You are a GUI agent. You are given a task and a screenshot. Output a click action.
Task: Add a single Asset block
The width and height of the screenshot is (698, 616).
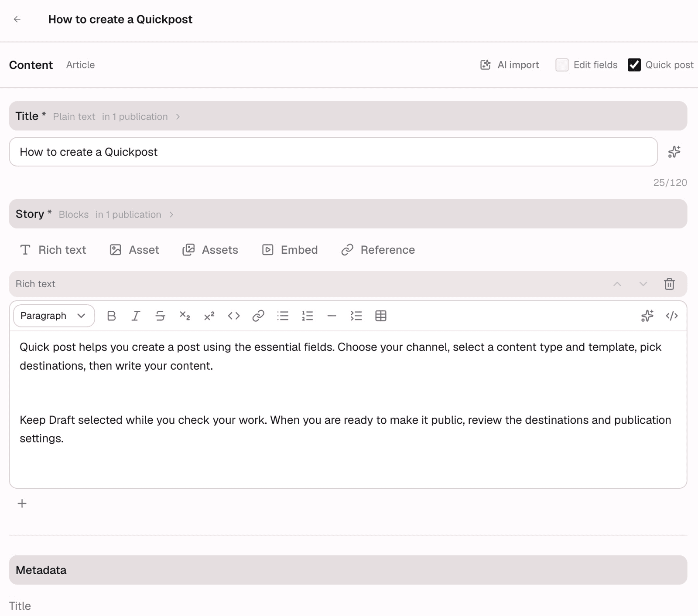[134, 250]
